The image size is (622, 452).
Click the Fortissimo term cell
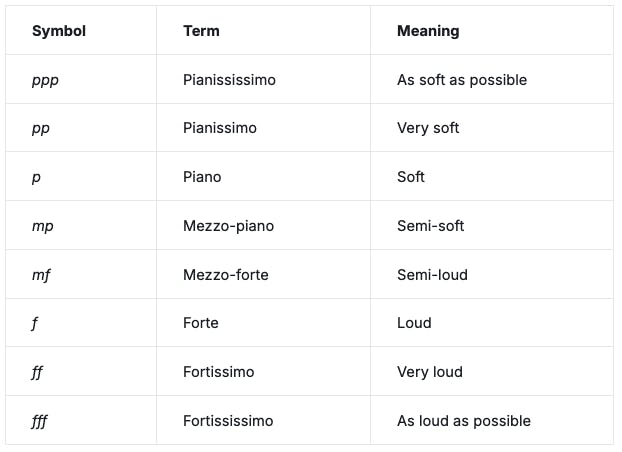pyautogui.click(x=219, y=372)
